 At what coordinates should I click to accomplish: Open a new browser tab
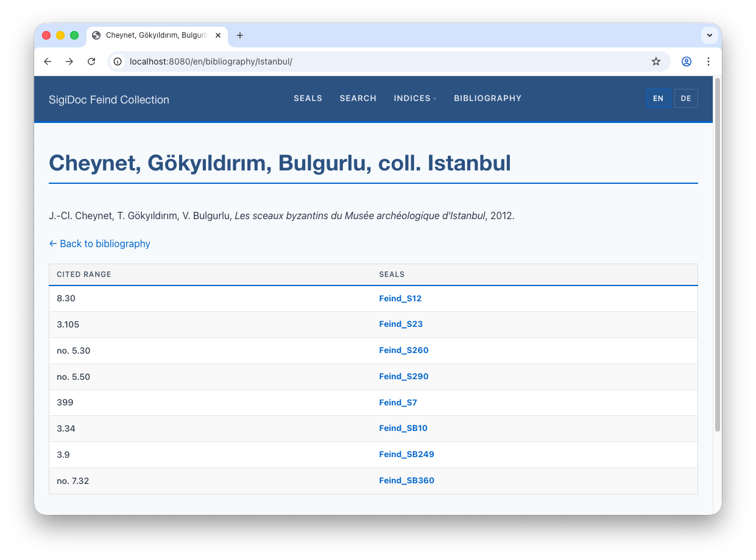[x=240, y=35]
